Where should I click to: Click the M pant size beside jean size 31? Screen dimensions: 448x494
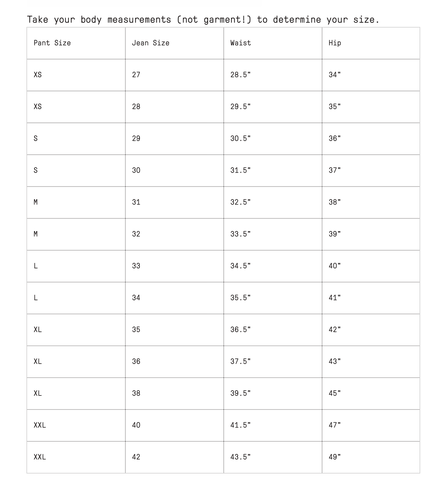point(36,202)
